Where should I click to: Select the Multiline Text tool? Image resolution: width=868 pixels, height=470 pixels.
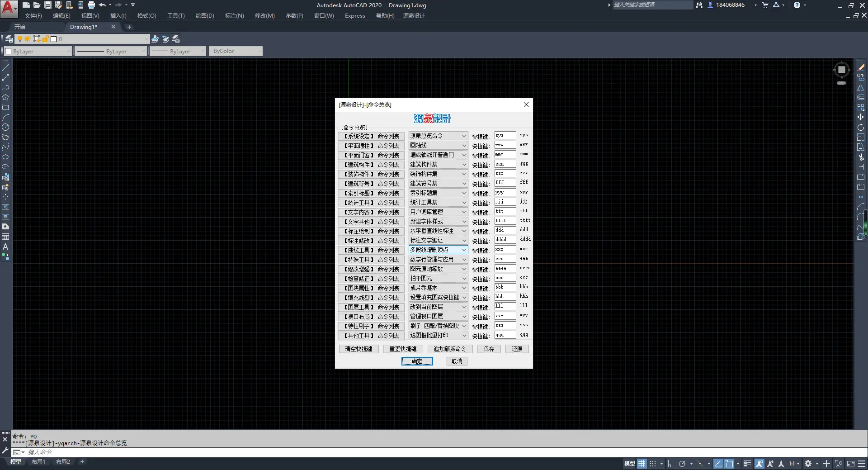point(5,247)
